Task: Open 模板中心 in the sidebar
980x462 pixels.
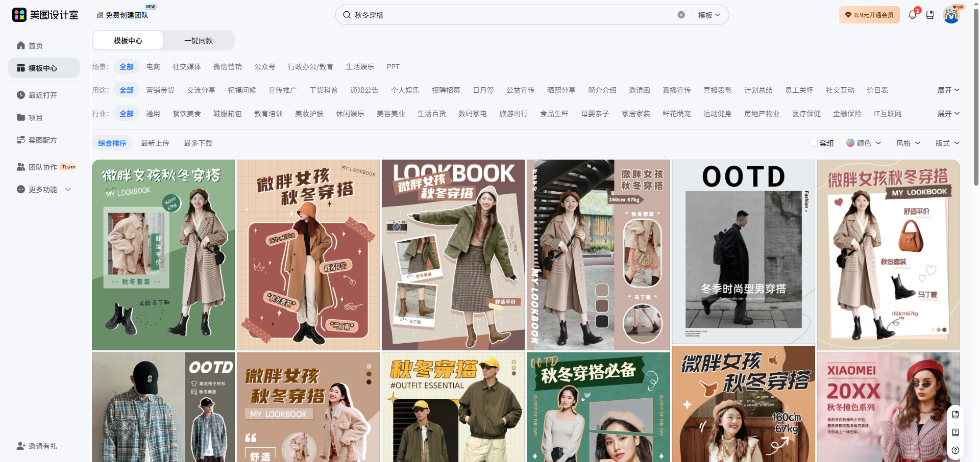Action: [x=43, y=68]
